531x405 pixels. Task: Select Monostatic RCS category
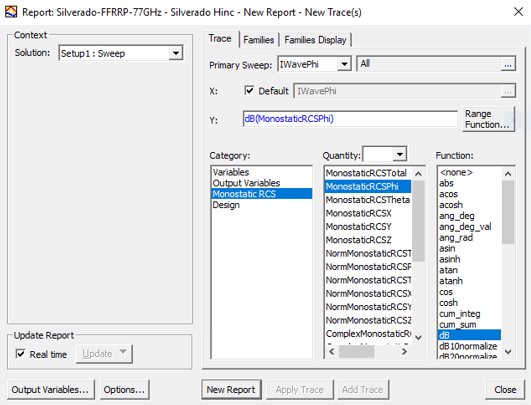click(x=261, y=194)
